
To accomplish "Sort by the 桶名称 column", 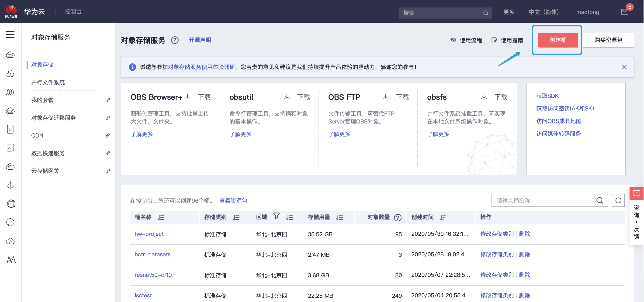I will click(x=161, y=218).
